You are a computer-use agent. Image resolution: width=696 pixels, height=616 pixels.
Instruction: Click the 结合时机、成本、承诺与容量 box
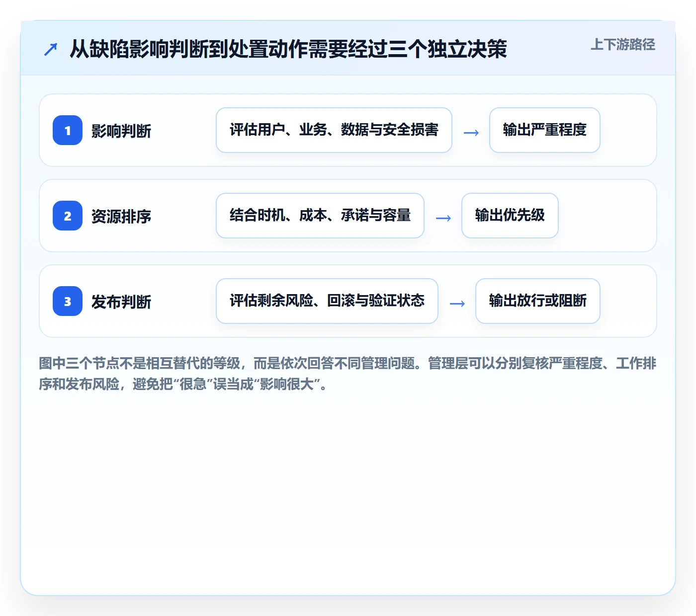(320, 216)
